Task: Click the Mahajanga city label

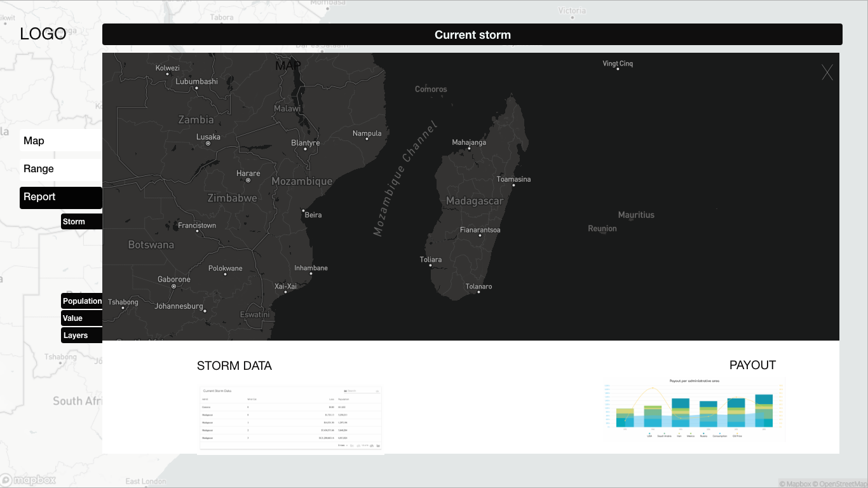Action: [469, 142]
